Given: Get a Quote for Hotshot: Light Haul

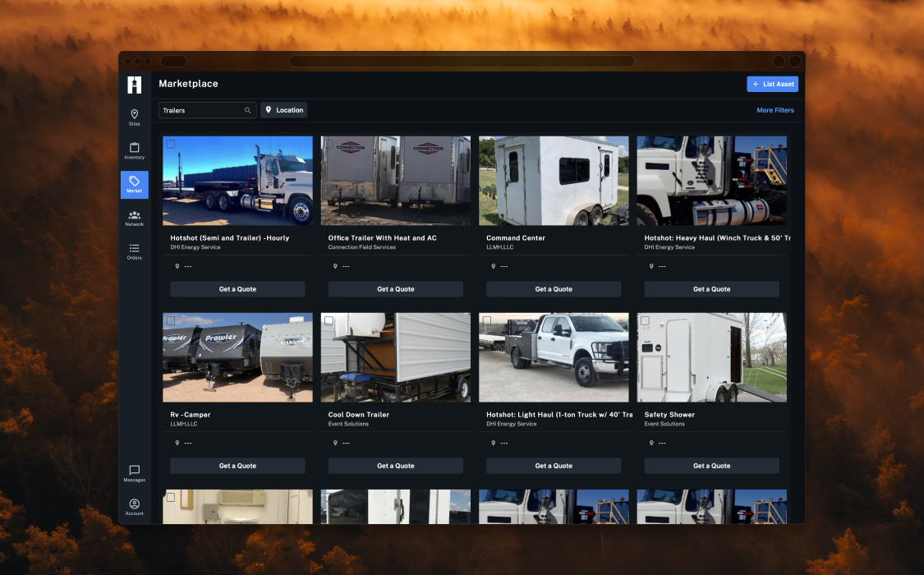Looking at the screenshot, I should (x=554, y=466).
